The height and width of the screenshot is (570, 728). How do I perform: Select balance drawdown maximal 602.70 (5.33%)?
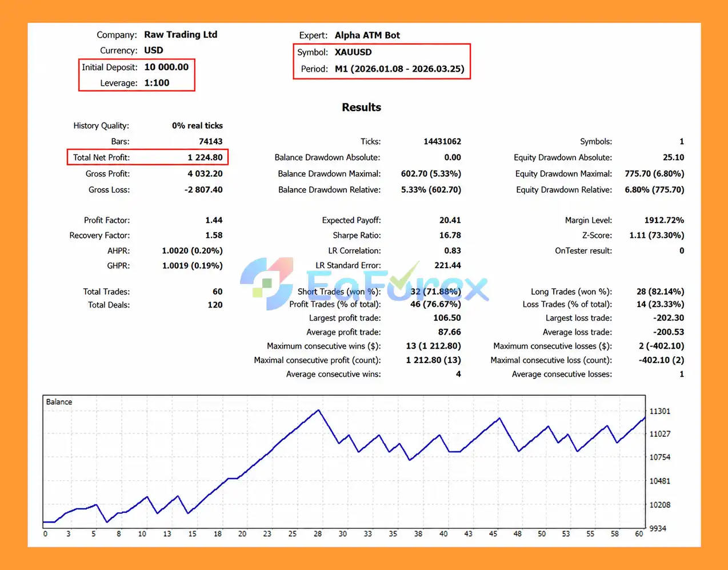[431, 173]
